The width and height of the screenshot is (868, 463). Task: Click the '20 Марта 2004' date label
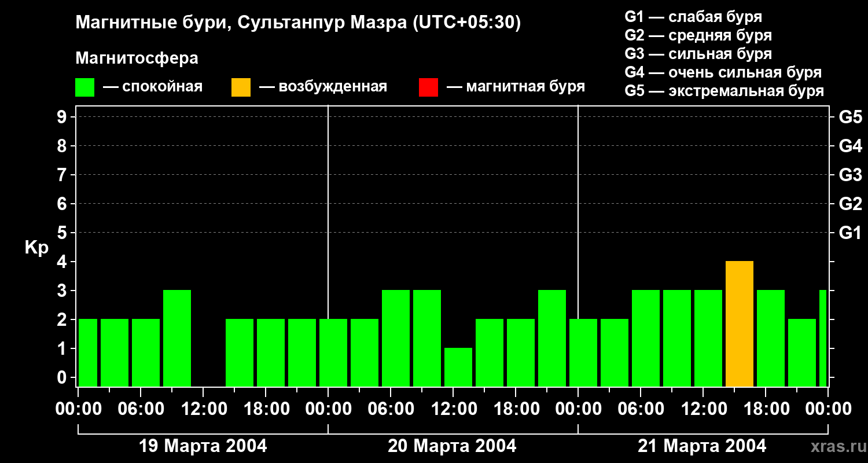(453, 446)
